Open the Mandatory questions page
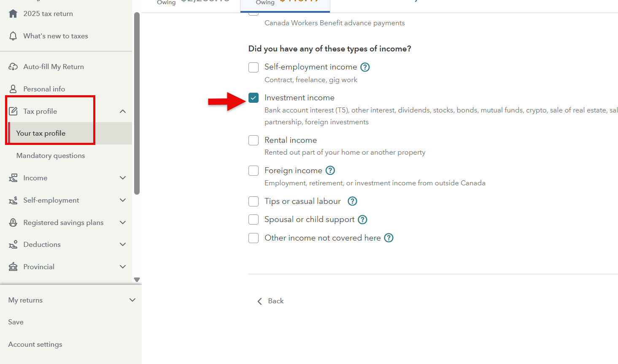This screenshot has height=364, width=618. click(51, 155)
